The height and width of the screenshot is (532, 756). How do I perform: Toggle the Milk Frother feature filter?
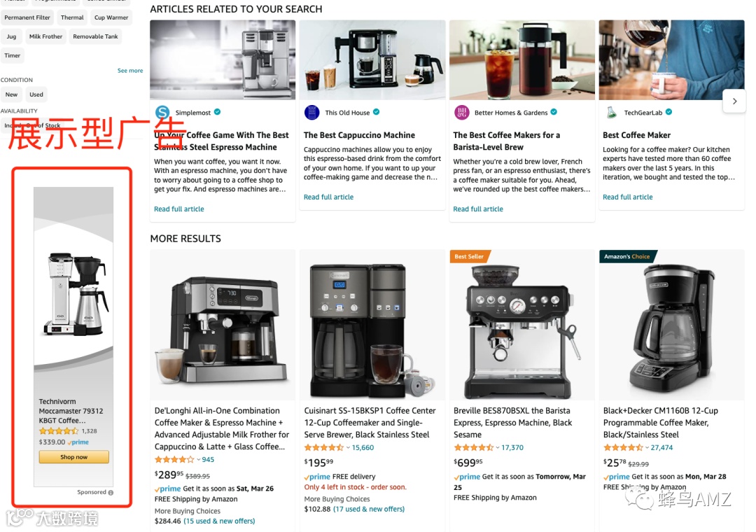[45, 36]
